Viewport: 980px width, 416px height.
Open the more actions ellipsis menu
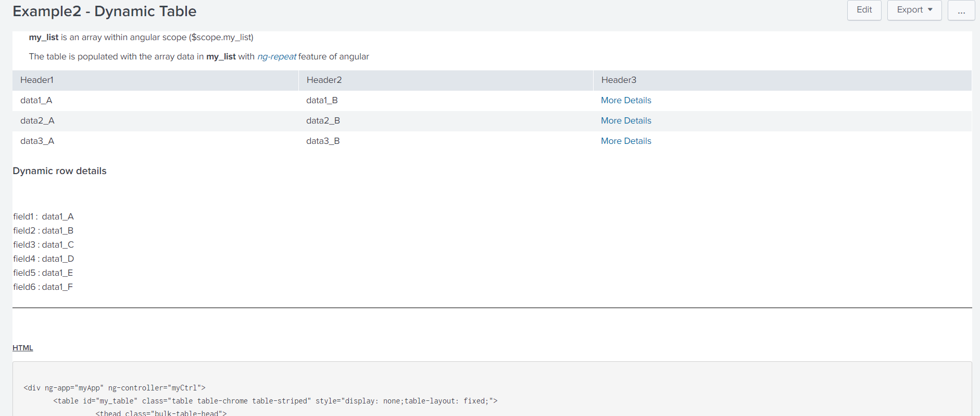pyautogui.click(x=961, y=10)
